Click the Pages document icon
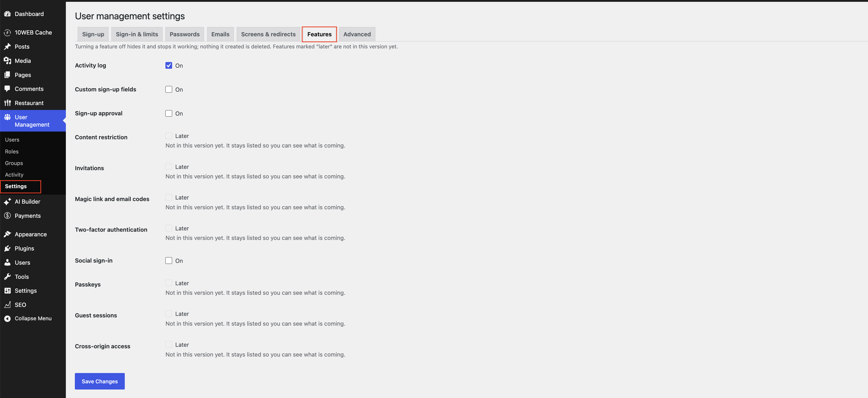The image size is (868, 398). [7, 75]
